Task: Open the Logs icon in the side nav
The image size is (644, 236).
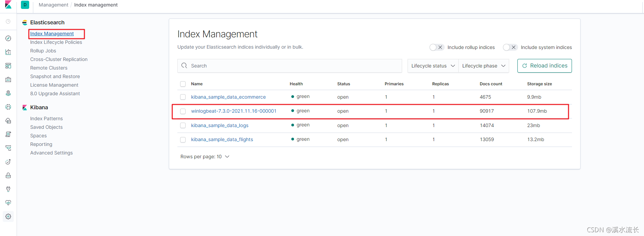Action: (8, 134)
